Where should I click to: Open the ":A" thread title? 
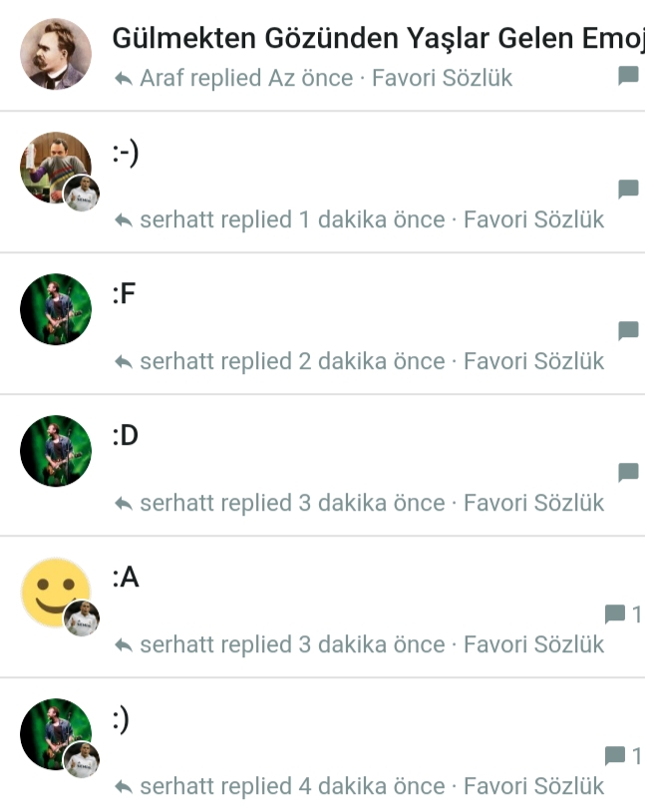click(x=126, y=578)
